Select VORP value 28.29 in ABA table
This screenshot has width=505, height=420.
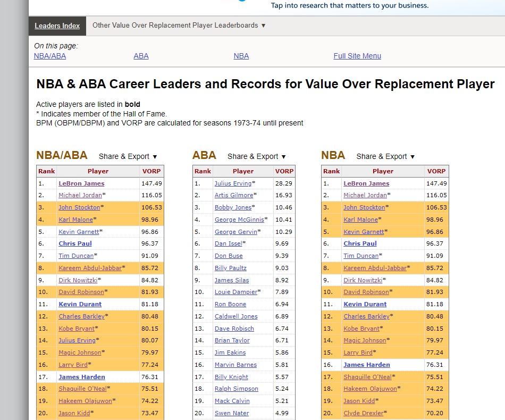pyautogui.click(x=284, y=183)
